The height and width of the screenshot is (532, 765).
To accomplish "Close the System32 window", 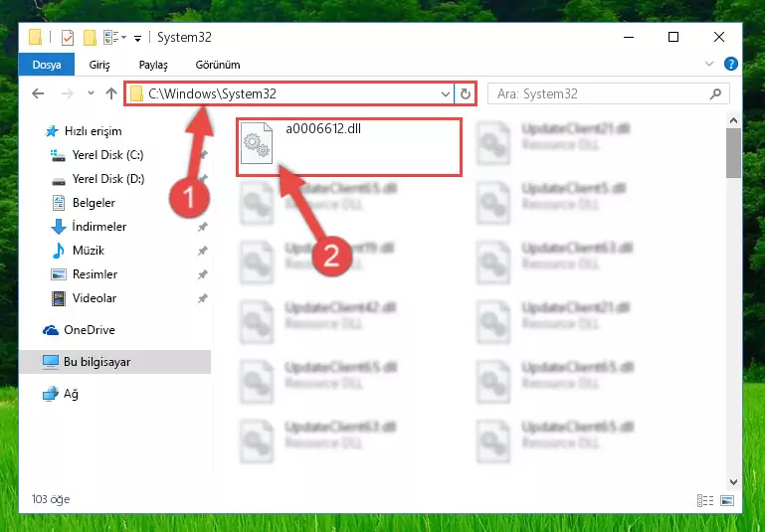I will 718,38.
